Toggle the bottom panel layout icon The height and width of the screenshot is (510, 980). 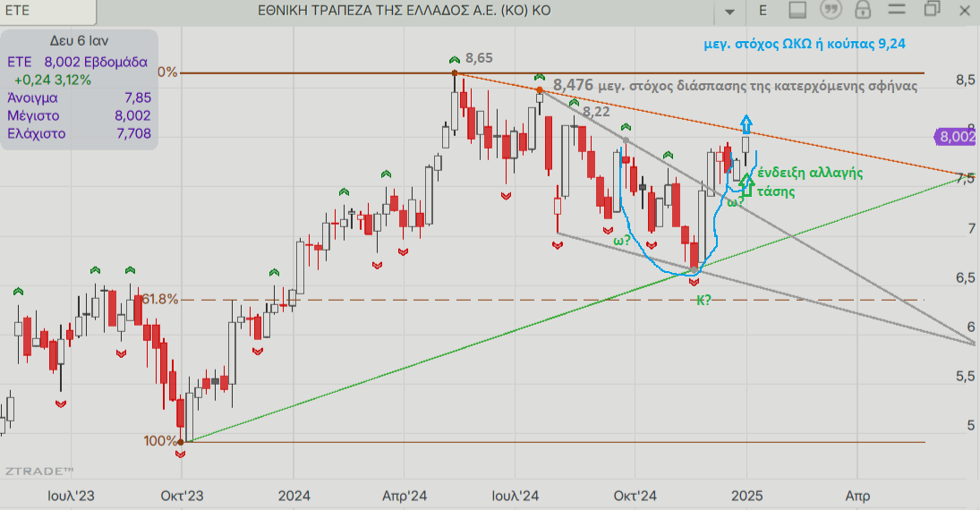(797, 10)
